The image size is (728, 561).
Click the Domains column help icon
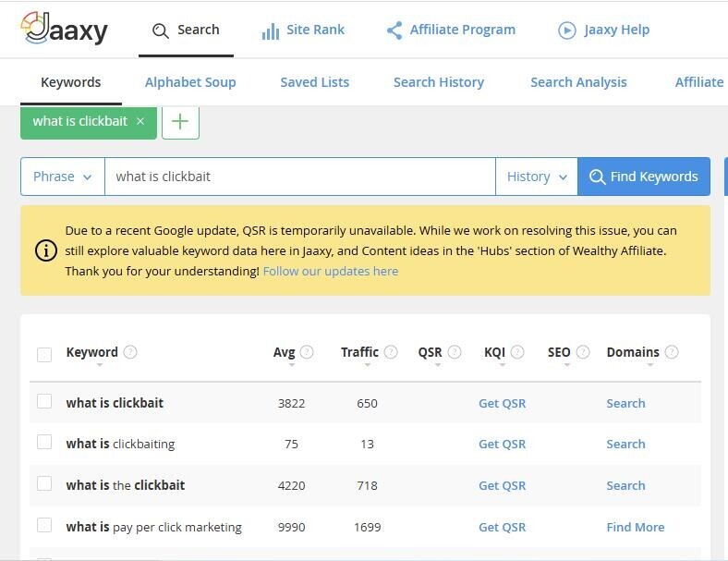pos(672,352)
